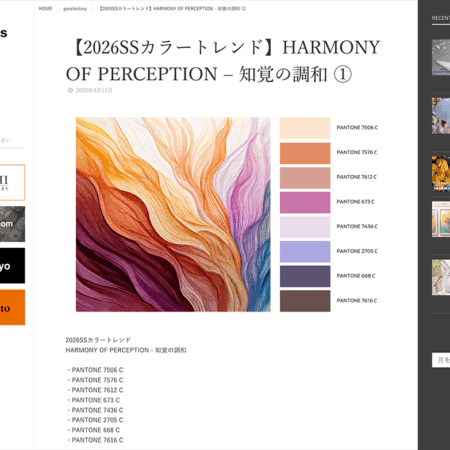Screen dimensions: 450x450
Task: Select the PANTONE 2705 C lavender swatch
Action: click(x=305, y=252)
